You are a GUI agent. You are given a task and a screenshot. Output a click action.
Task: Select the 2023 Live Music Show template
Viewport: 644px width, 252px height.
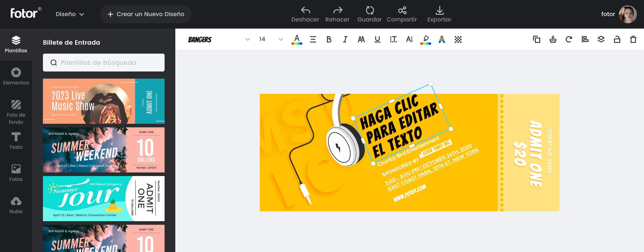(104, 101)
